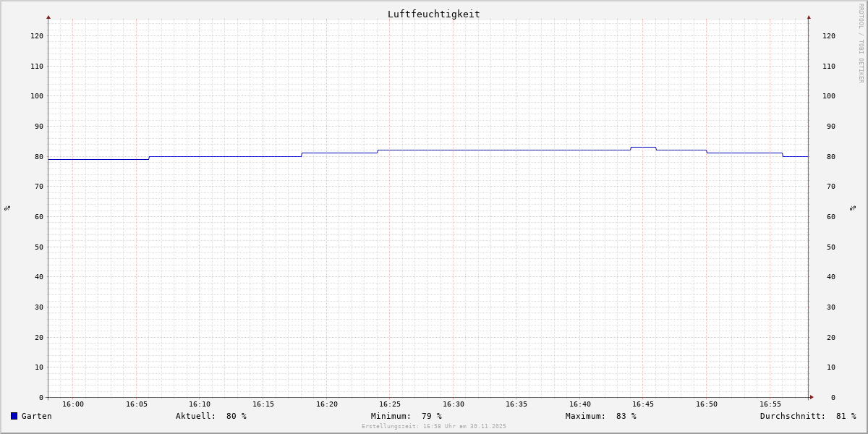The width and height of the screenshot is (868, 434).
Task: Click the left percent unit axis label
Action: pyautogui.click(x=7, y=208)
